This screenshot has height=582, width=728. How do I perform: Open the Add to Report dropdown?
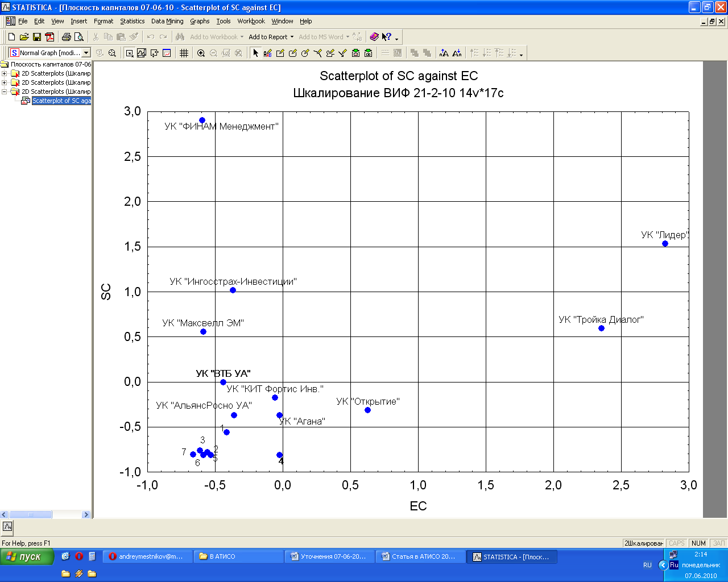pos(271,37)
